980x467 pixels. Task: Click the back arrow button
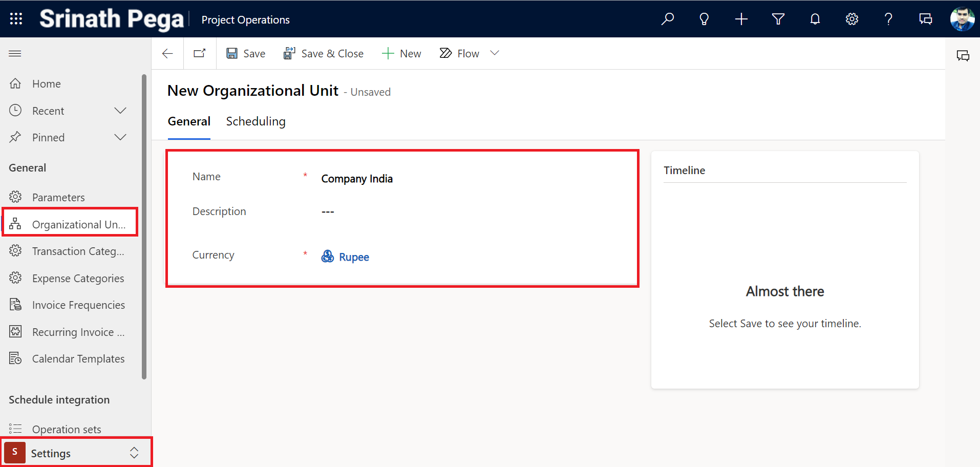point(167,54)
